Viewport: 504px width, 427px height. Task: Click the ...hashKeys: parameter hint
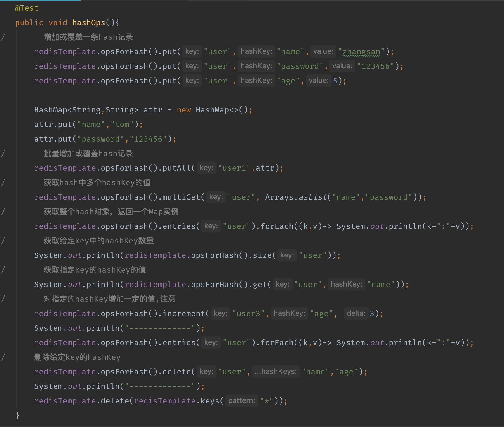coord(275,372)
